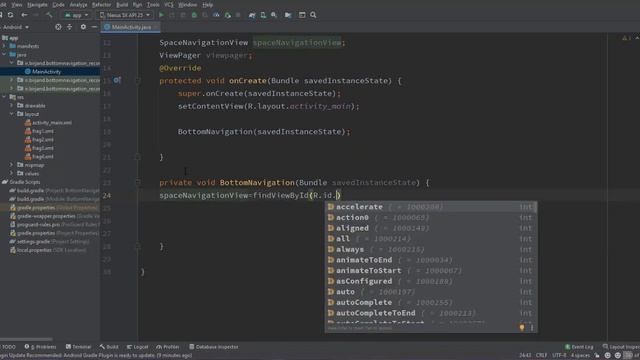Image resolution: width=640 pixels, height=360 pixels.
Task: Select the MainActivity.java editor tab
Action: (131, 27)
